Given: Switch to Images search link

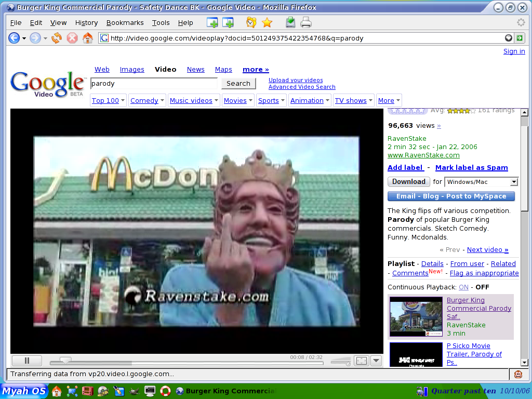Looking at the screenshot, I should [x=132, y=70].
